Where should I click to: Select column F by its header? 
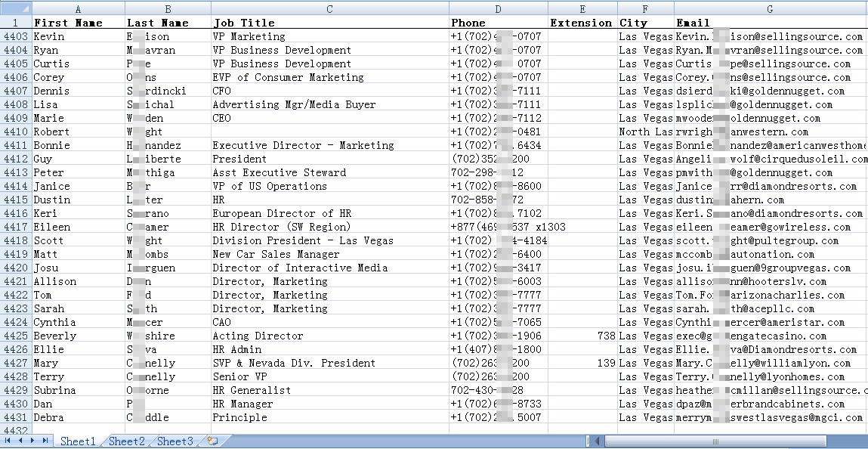[645, 9]
